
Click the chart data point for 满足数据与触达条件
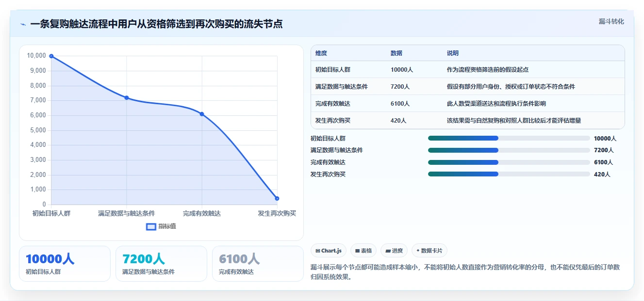(x=127, y=98)
